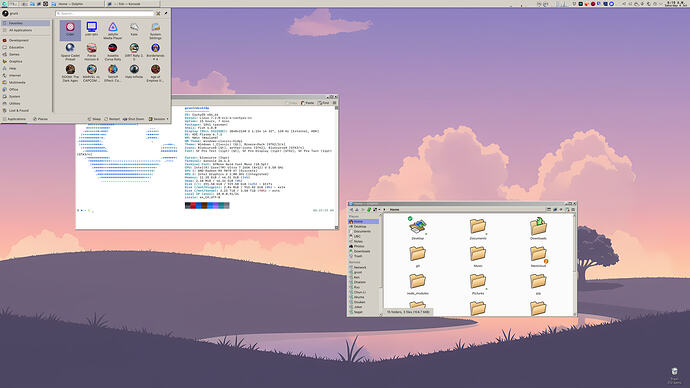Focus the launcher search field
The width and height of the screenshot is (690, 388).
coord(105,14)
